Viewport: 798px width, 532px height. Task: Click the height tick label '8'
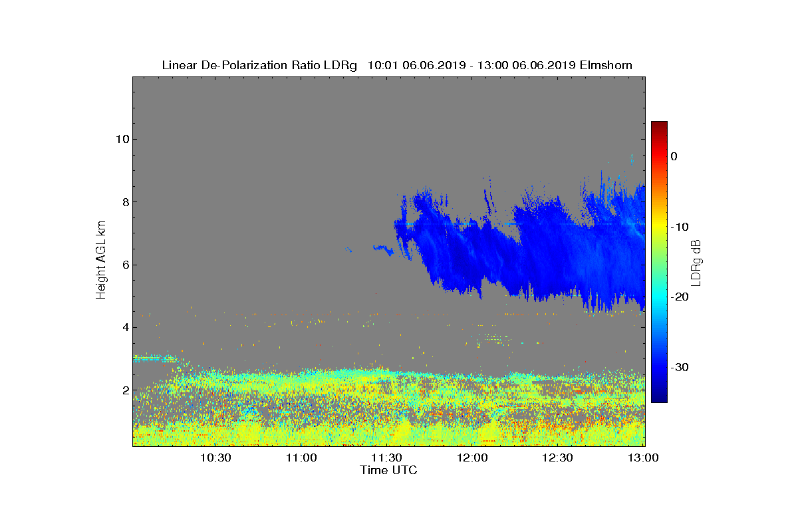[x=124, y=202]
